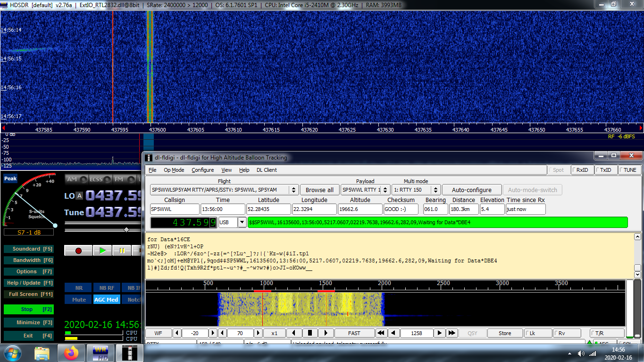Viewport: 644px width, 362px height.
Task: Increase waterfall range value 70
Action: click(258, 333)
